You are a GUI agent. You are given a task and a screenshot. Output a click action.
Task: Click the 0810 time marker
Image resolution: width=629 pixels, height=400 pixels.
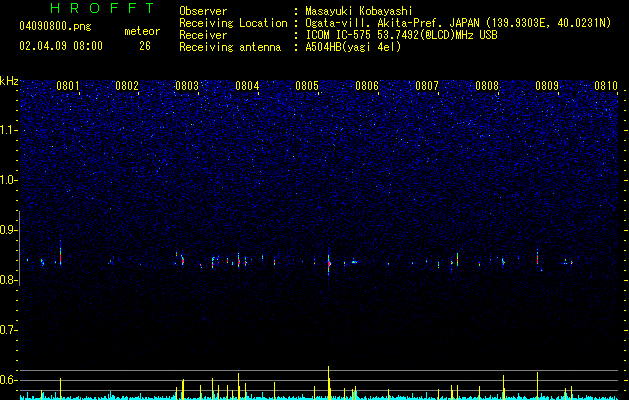(606, 86)
